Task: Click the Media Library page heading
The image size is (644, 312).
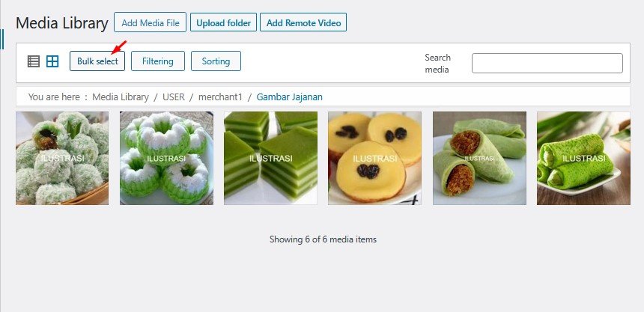Action: pyautogui.click(x=62, y=23)
